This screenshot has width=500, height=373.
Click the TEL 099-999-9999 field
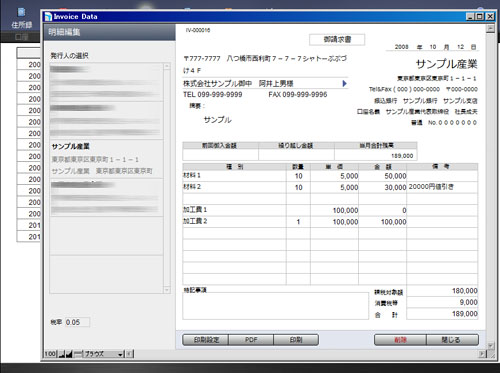213,94
